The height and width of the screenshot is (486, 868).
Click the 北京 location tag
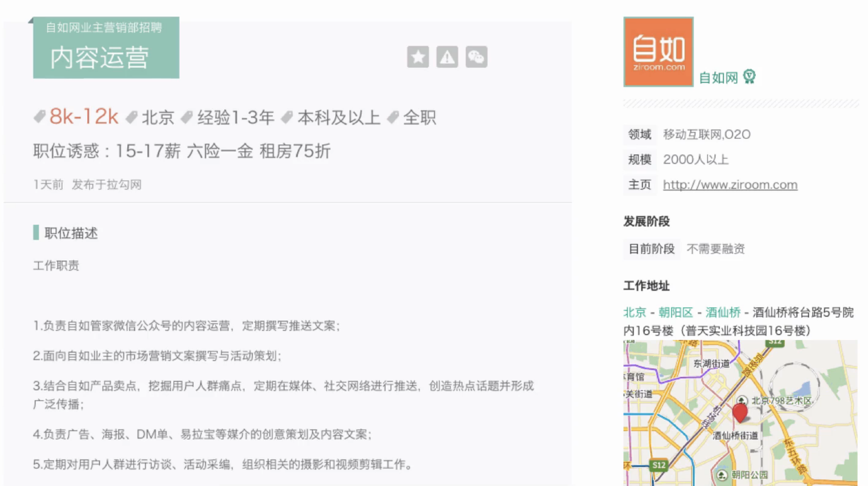(x=158, y=117)
